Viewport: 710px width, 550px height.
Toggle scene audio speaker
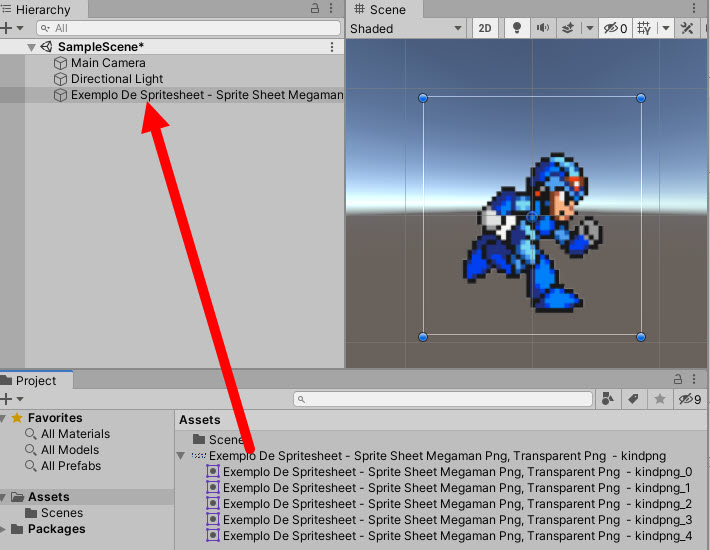click(542, 29)
